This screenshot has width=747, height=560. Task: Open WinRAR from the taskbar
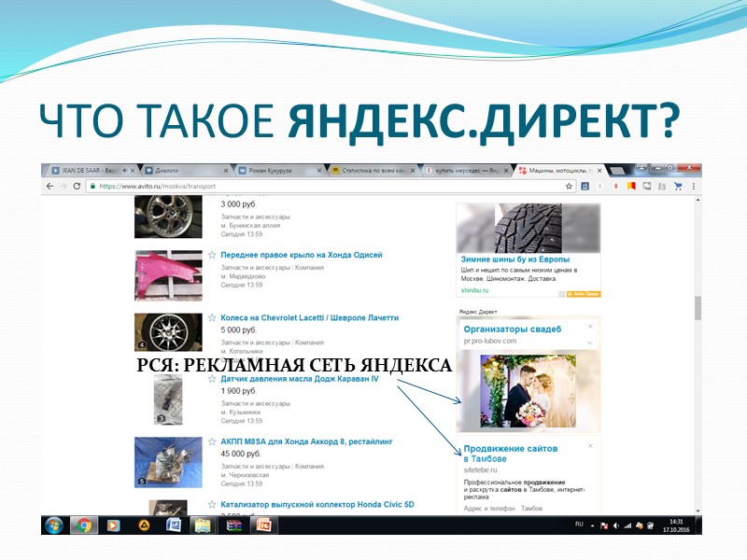click(x=234, y=525)
